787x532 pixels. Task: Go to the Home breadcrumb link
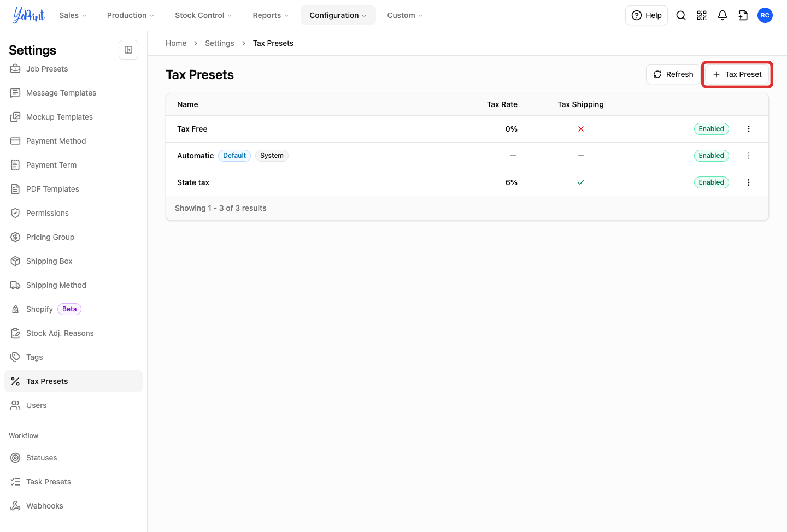click(x=176, y=43)
